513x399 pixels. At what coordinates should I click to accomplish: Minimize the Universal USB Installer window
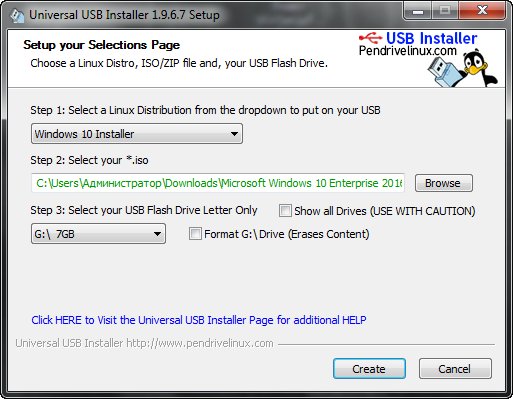(418, 11)
